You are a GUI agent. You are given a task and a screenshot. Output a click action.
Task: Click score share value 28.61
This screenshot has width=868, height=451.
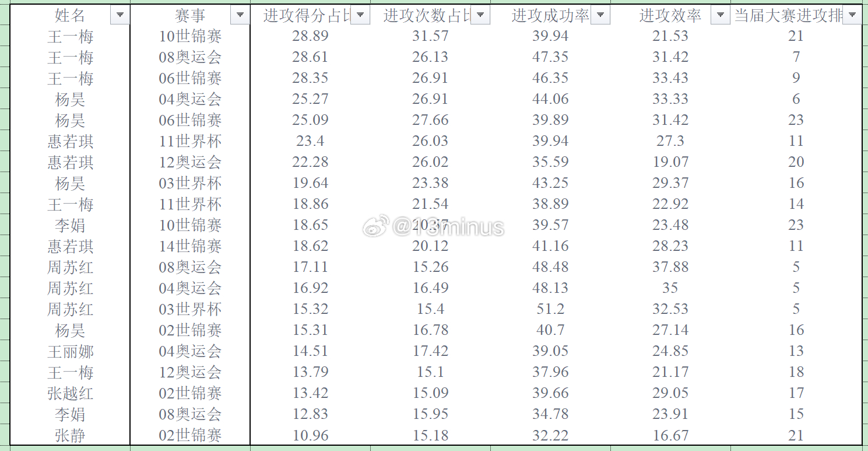click(310, 57)
